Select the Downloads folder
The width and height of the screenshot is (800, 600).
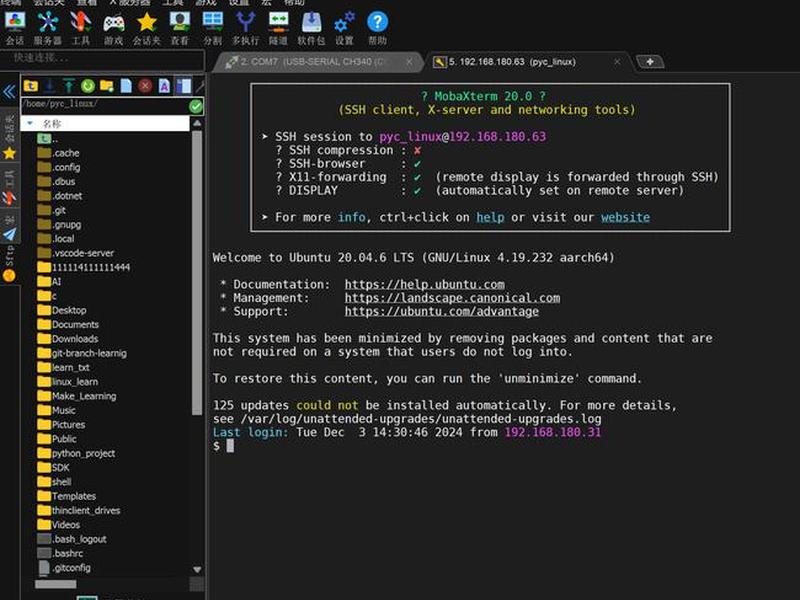pos(68,338)
